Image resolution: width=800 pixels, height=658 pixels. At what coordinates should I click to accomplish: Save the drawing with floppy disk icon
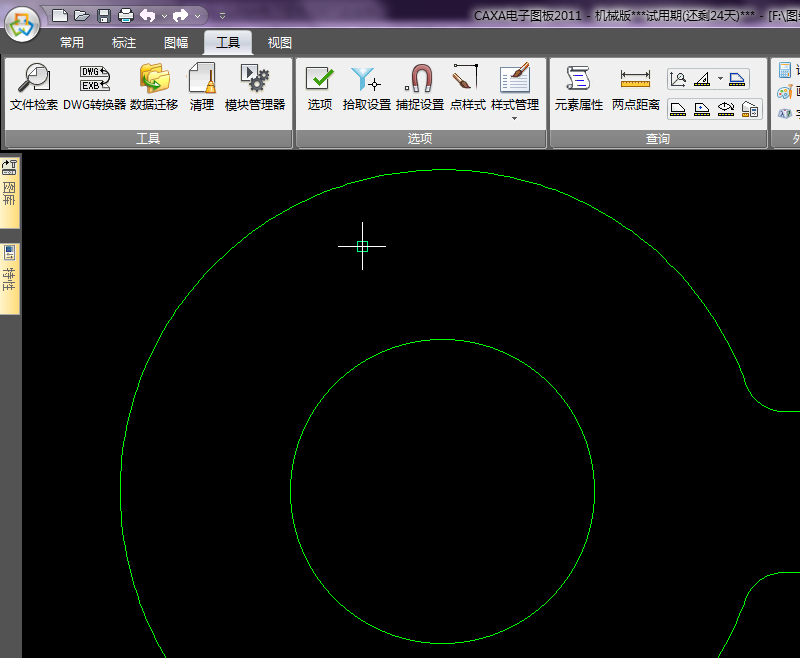[104, 16]
